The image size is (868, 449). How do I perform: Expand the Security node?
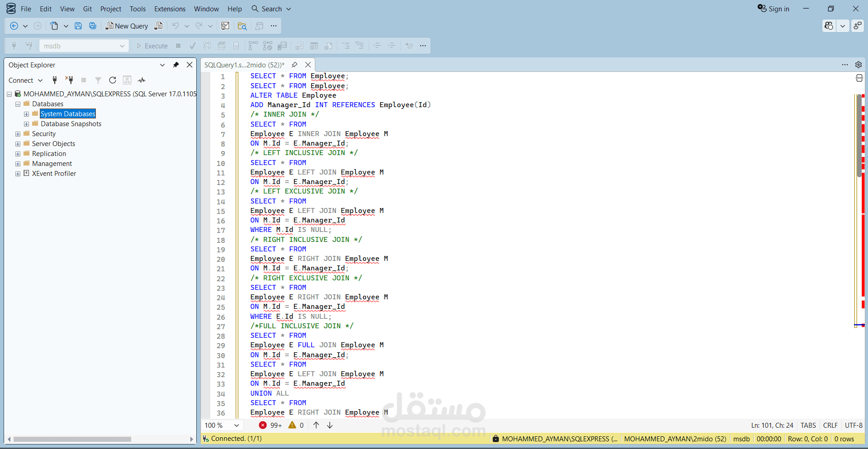tap(18, 134)
